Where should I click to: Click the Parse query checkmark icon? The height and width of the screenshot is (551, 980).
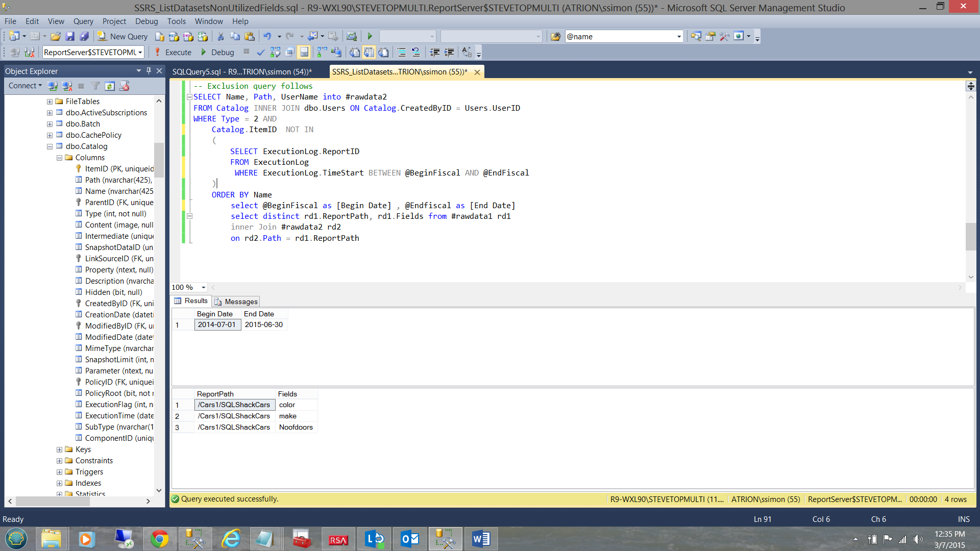[x=260, y=52]
